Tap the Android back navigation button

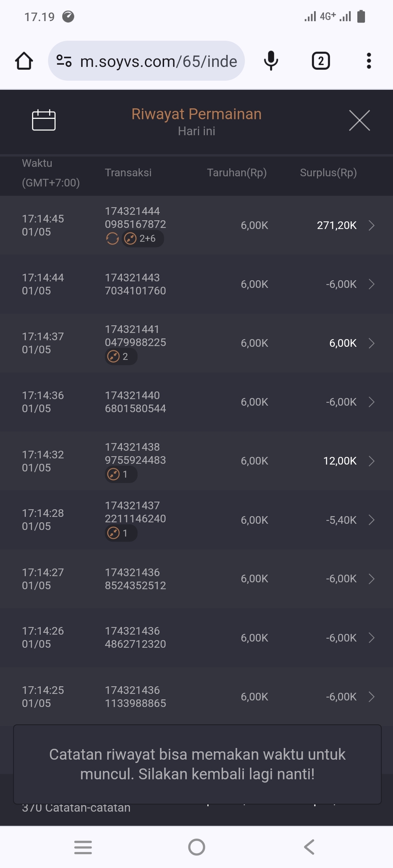pos(309,847)
